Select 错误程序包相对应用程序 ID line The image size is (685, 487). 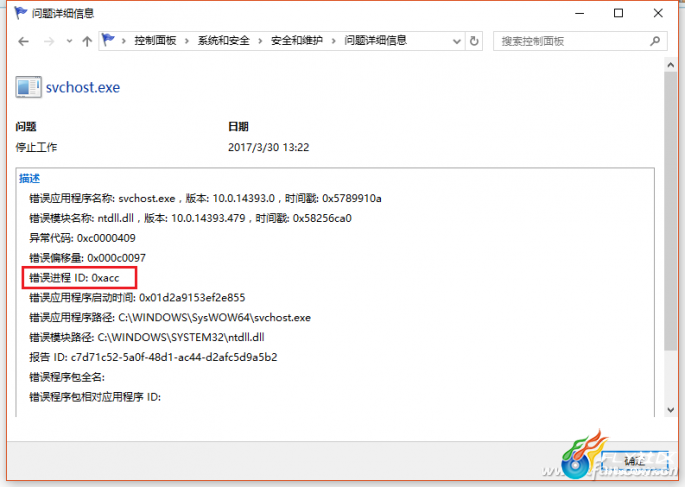[95, 397]
